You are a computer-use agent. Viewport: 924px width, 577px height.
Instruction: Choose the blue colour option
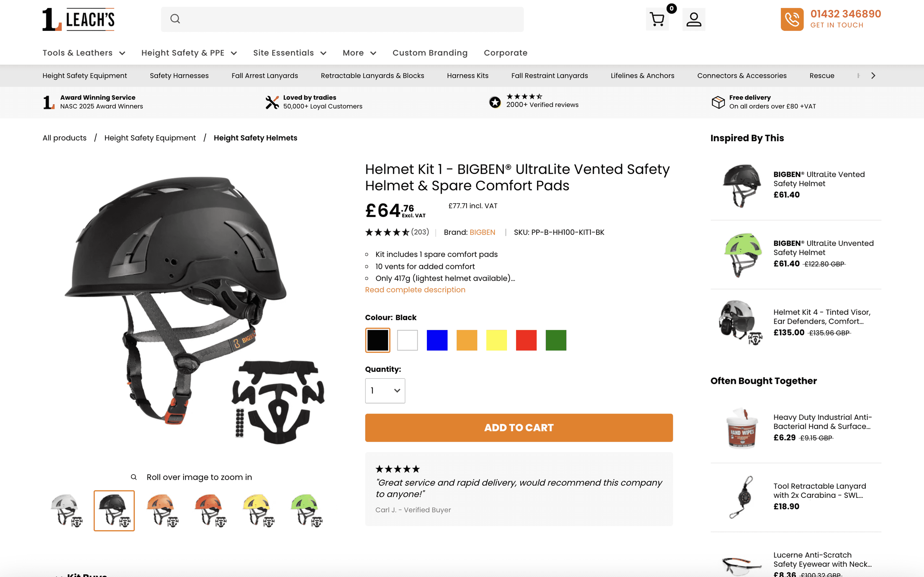coord(437,340)
